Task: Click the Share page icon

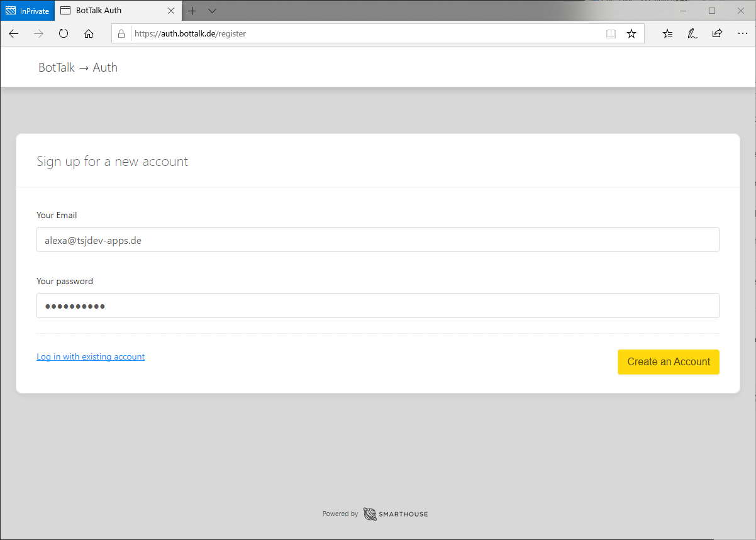Action: 717,34
